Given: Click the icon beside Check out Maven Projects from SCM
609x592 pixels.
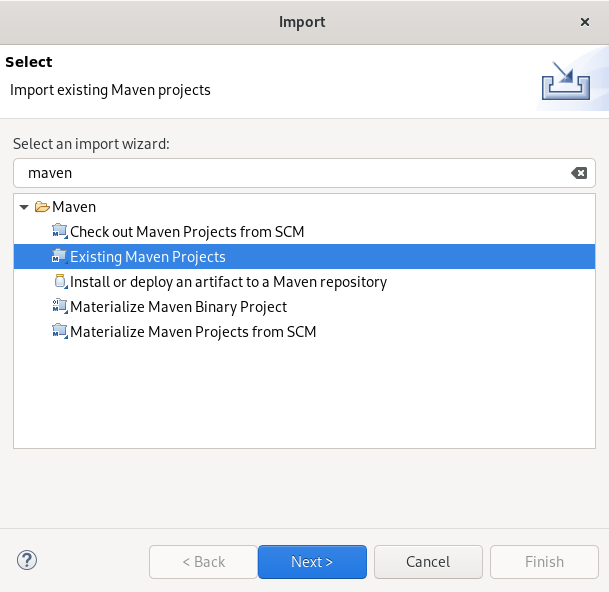Looking at the screenshot, I should coord(60,232).
